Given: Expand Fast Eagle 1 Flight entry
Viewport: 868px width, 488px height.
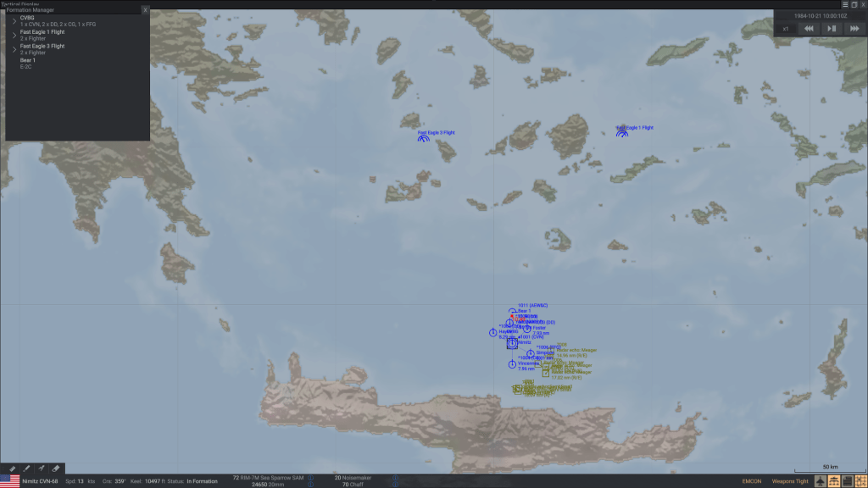Looking at the screenshot, I should point(14,35).
